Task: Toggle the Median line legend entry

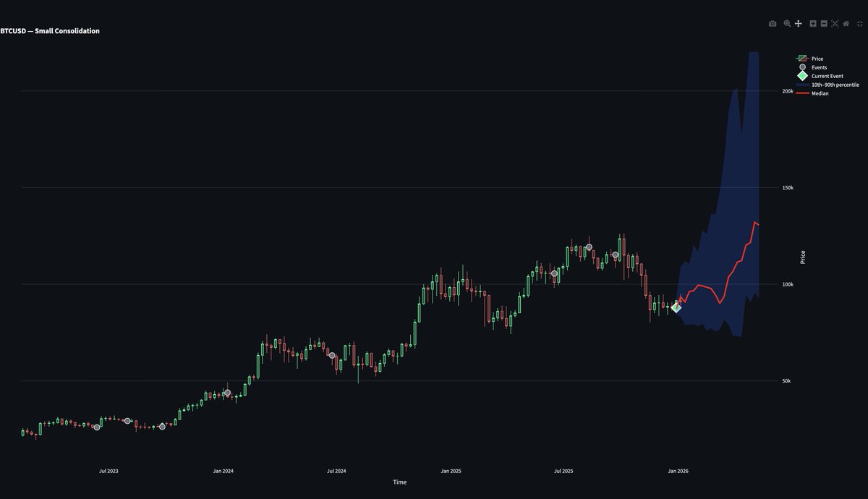Action: [x=812, y=93]
